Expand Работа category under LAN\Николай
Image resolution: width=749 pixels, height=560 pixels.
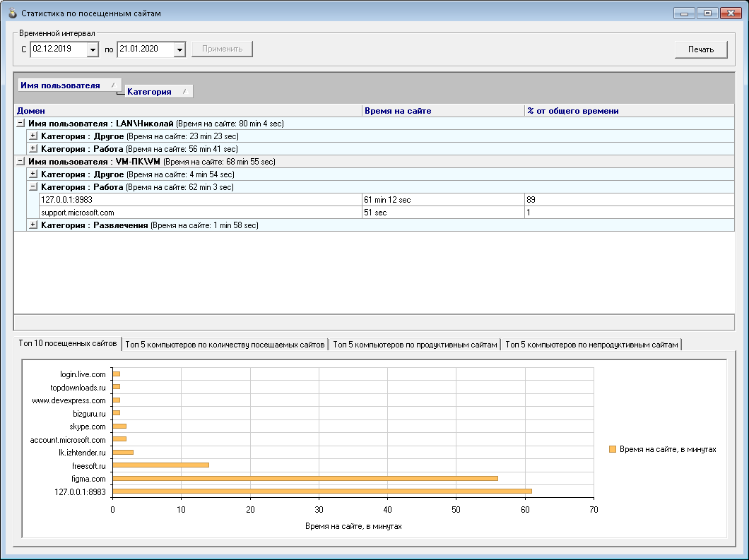coord(33,149)
